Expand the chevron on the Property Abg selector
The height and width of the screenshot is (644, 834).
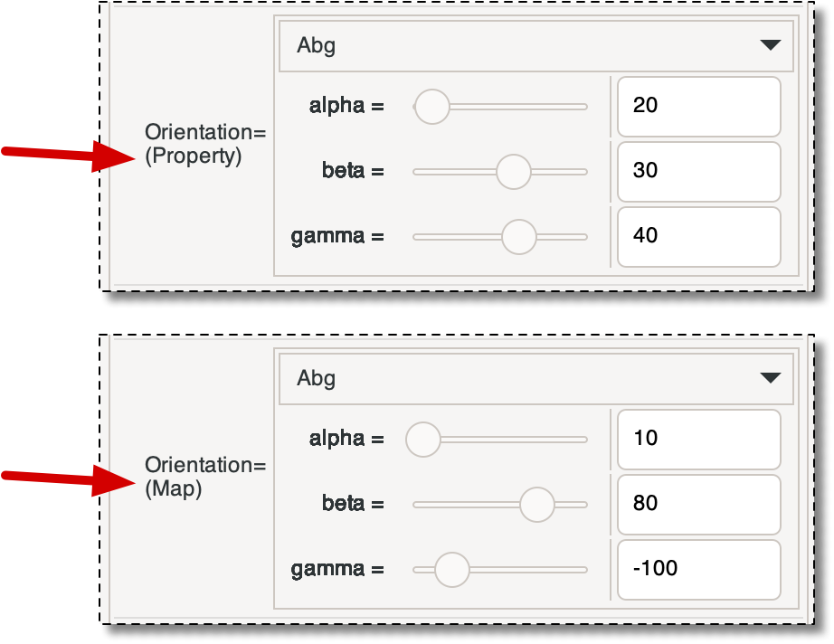tap(772, 45)
